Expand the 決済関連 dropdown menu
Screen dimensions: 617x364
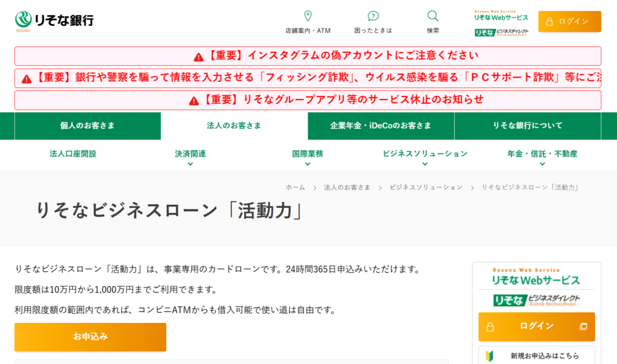190,157
